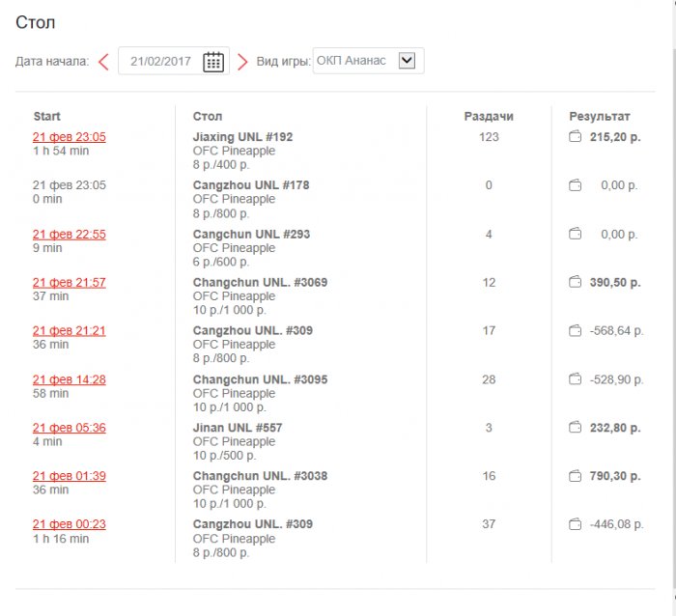
Task: Open session link 21 фев 00:23
Action: tap(69, 524)
